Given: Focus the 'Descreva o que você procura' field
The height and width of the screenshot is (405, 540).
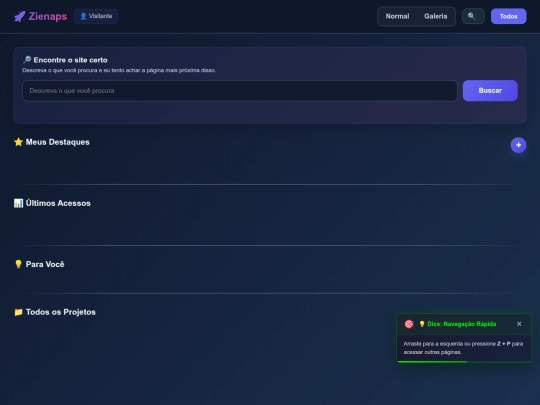Looking at the screenshot, I should tap(240, 91).
